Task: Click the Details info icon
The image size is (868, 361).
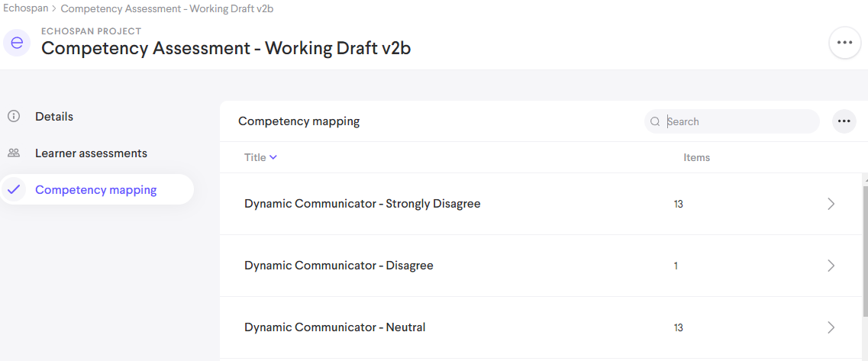Action: [x=14, y=117]
